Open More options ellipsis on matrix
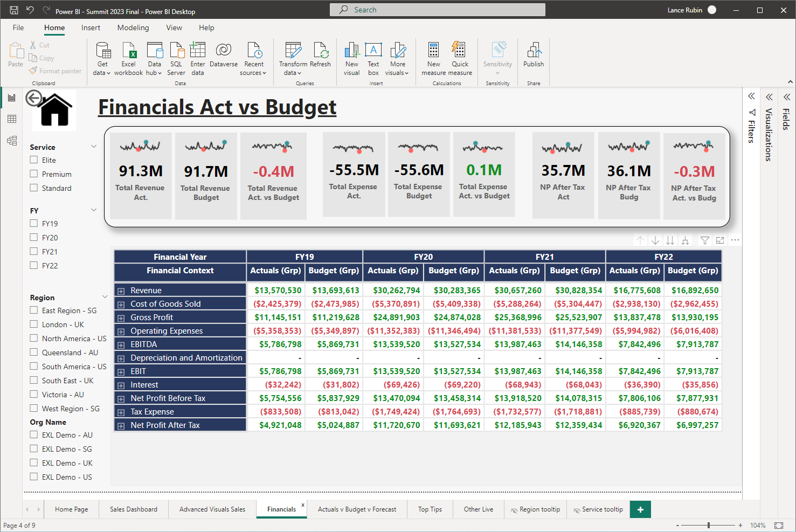Image resolution: width=796 pixels, height=532 pixels. 735,240
